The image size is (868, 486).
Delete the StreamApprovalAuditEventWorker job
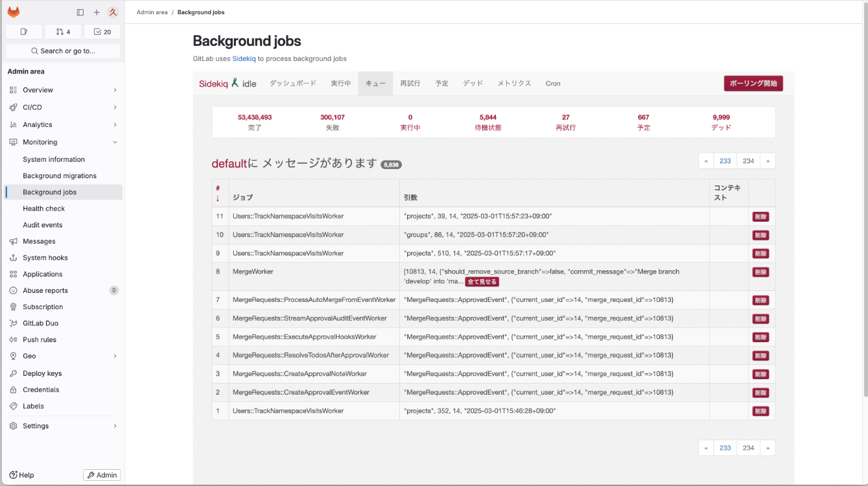coord(760,319)
